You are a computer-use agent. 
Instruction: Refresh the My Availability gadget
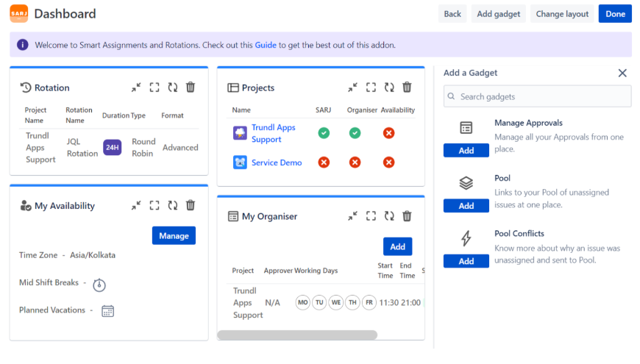coord(173,205)
